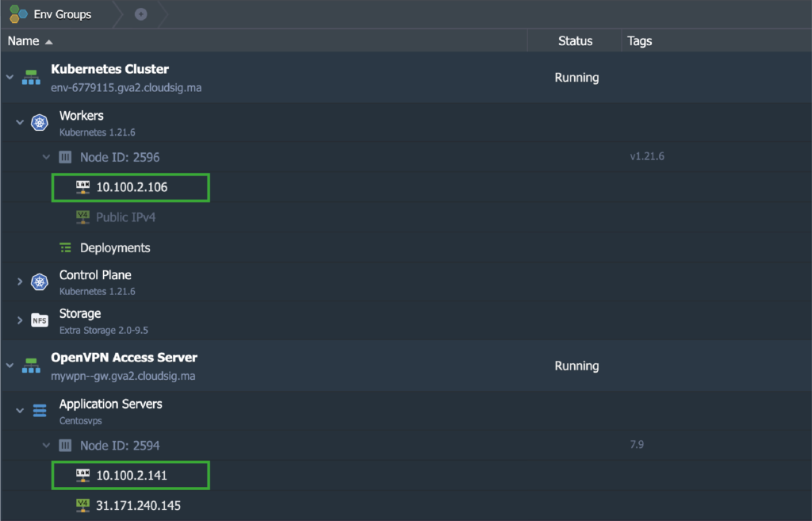
Task: Select the Storage row
Action: (406, 320)
